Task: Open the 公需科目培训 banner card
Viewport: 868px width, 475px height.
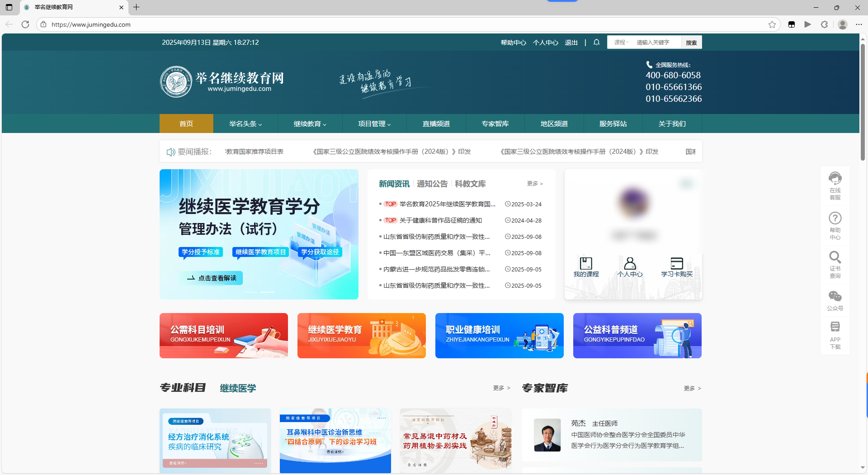Action: [x=224, y=336]
